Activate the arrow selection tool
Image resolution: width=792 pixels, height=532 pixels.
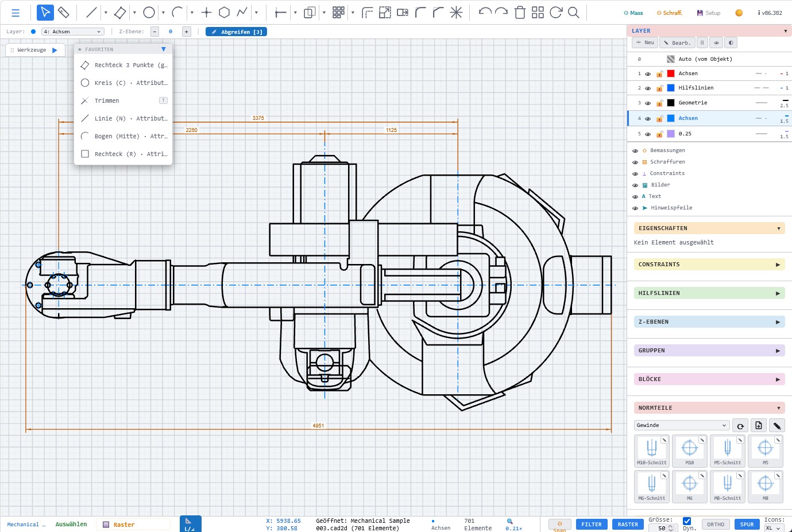[45, 12]
